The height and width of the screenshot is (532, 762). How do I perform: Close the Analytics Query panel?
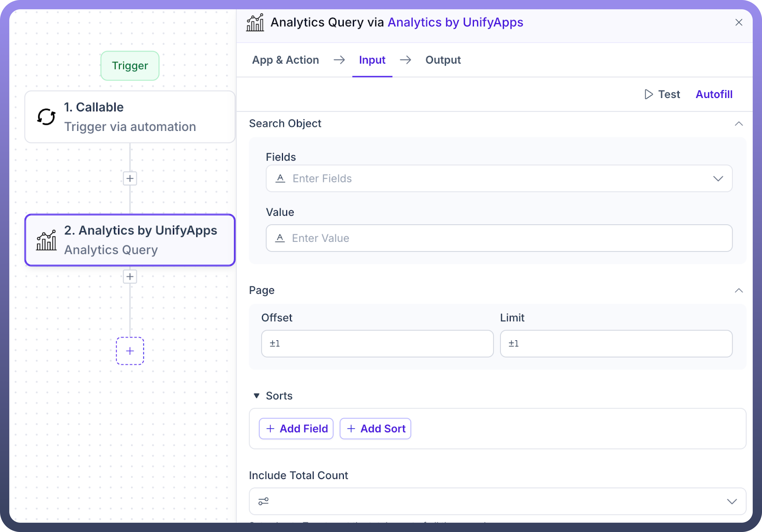tap(739, 23)
